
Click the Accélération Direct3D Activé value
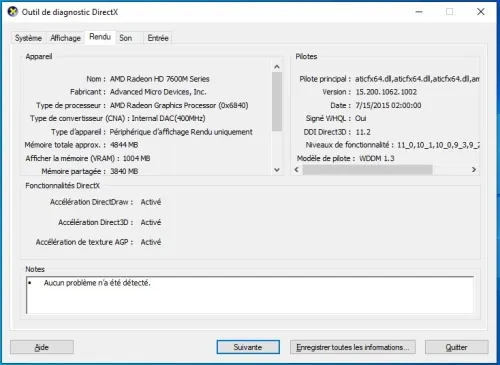pos(151,222)
